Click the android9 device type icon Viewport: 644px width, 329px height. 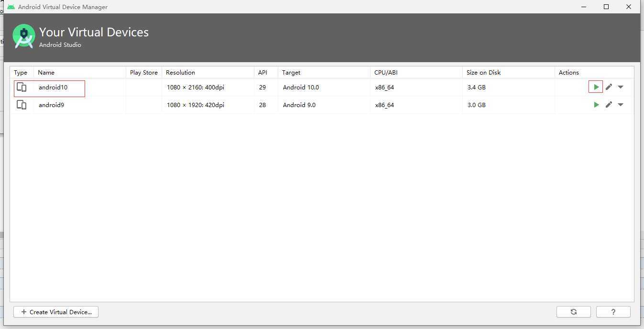22,105
